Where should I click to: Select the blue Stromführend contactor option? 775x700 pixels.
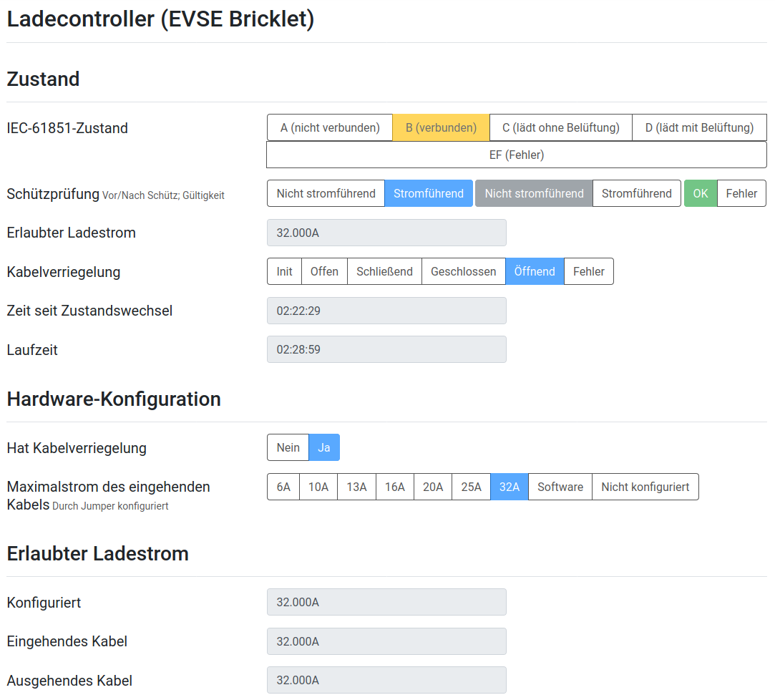point(429,193)
